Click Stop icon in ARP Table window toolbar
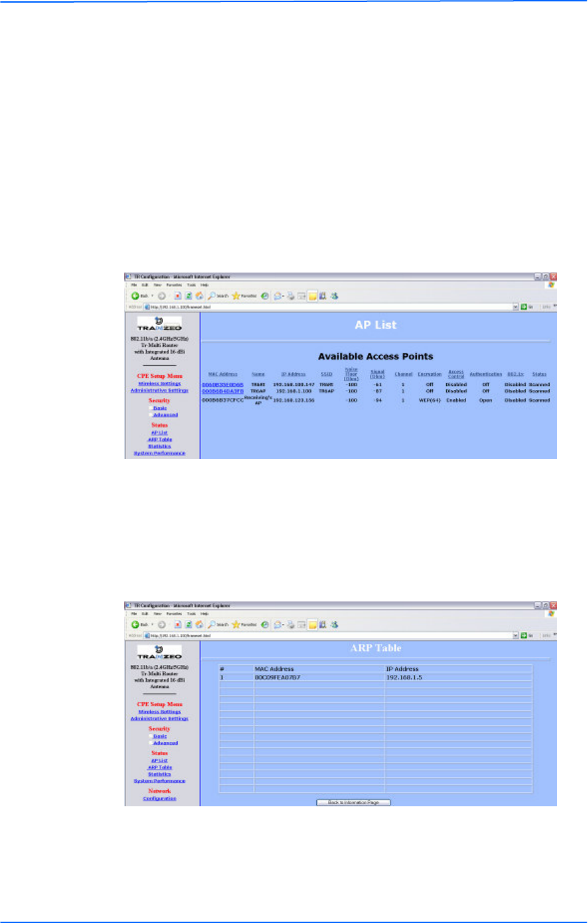This screenshot has height=923, width=588. 178,625
